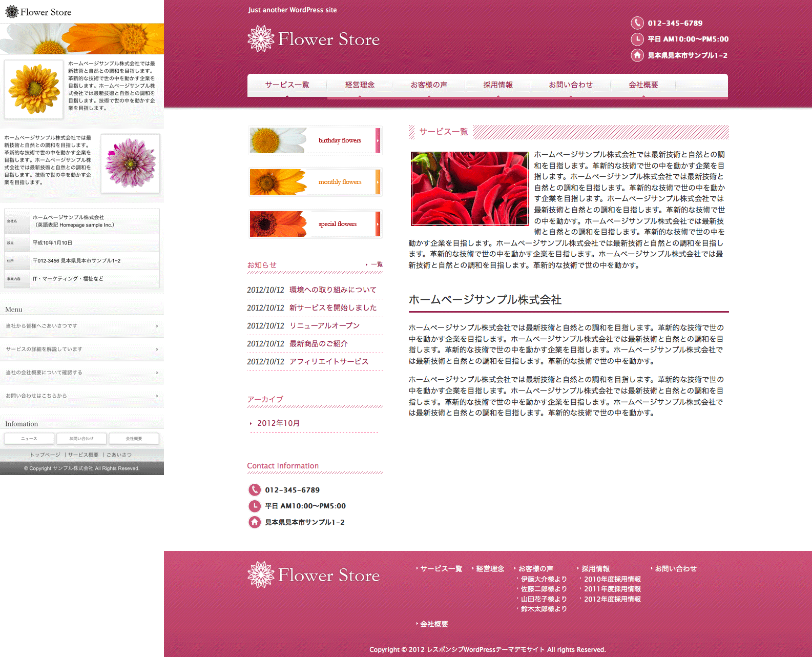The width and height of the screenshot is (812, 657).
Task: Click the red roses image
Action: click(x=469, y=189)
